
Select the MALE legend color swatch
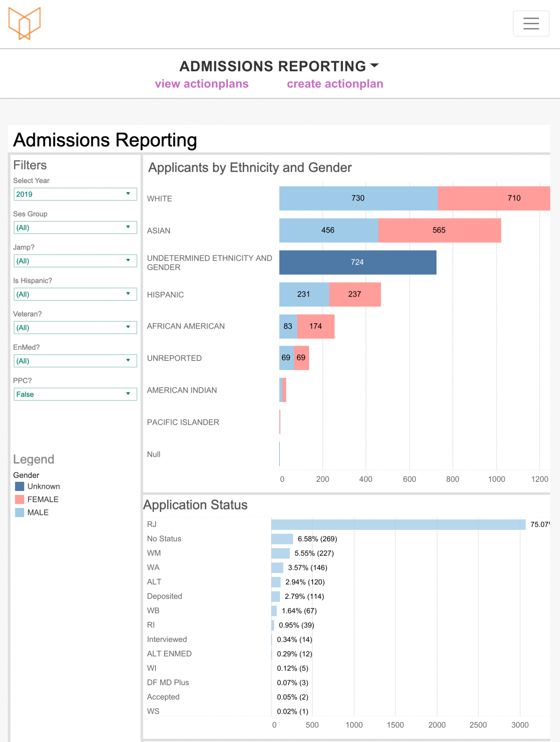[20, 512]
